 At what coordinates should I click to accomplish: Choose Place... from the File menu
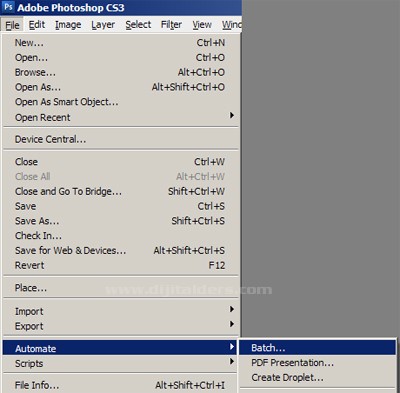tap(120, 288)
